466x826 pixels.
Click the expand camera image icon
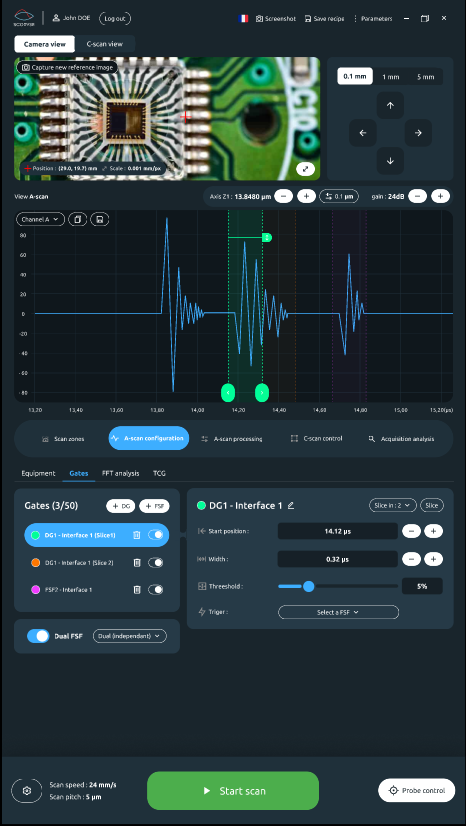click(305, 169)
